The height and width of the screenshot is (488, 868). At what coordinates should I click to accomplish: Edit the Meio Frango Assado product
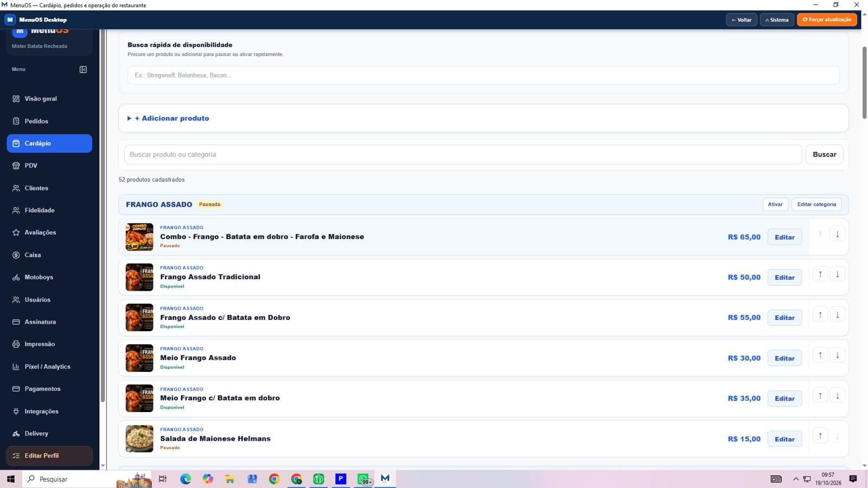(784, 358)
